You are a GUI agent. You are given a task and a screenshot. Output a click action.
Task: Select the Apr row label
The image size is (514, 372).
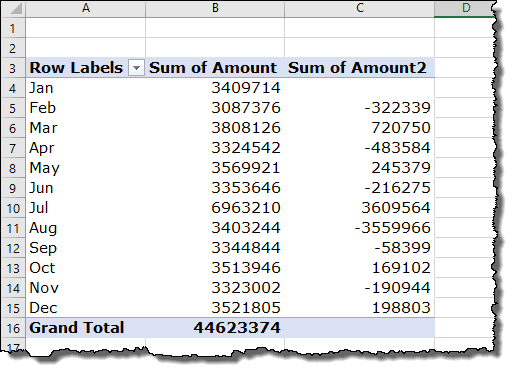(86, 148)
